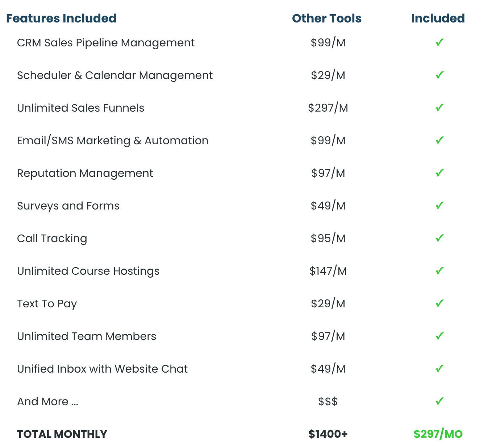484x448 pixels.
Task: Click the Unlimited Team Members checkmark
Action: 439,336
